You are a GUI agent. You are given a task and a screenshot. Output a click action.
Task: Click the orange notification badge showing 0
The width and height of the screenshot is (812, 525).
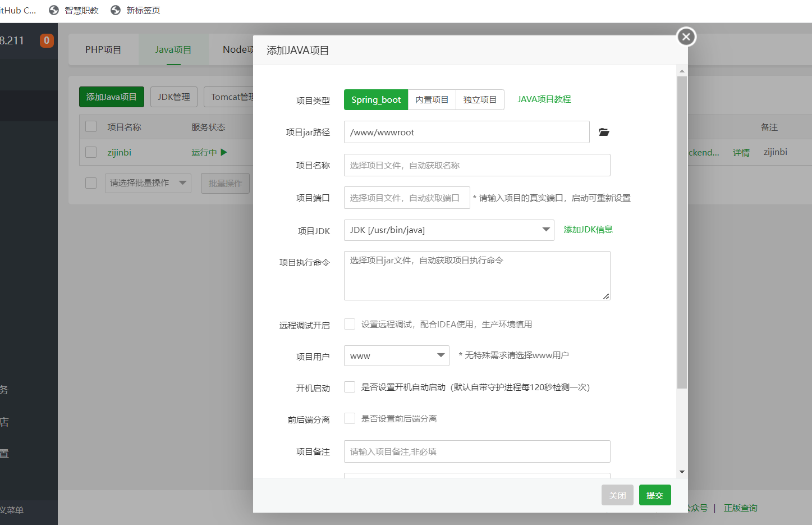(x=47, y=40)
